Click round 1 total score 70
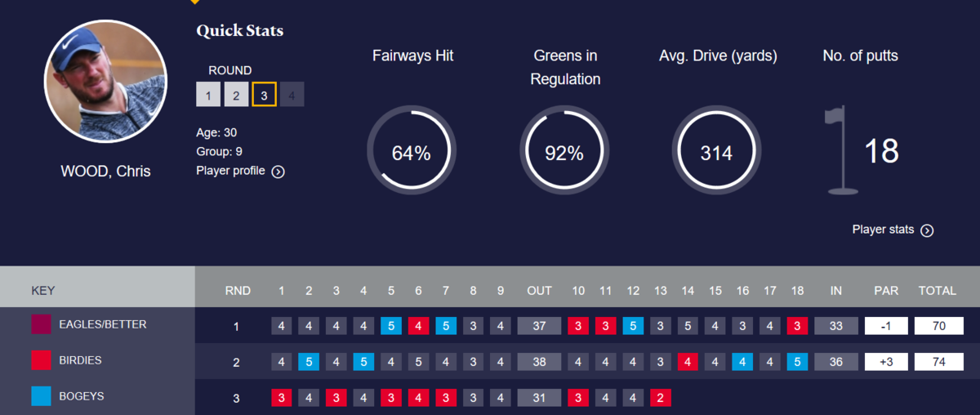 [x=937, y=326]
